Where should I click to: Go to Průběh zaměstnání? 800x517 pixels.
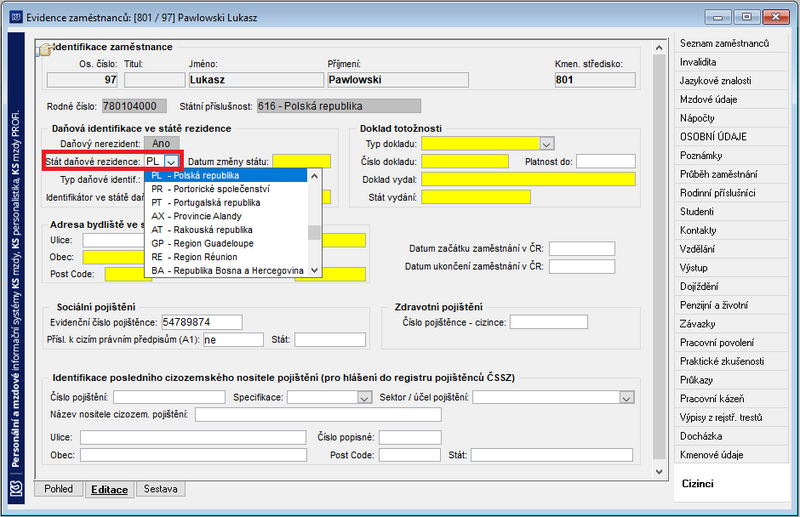[x=731, y=175]
